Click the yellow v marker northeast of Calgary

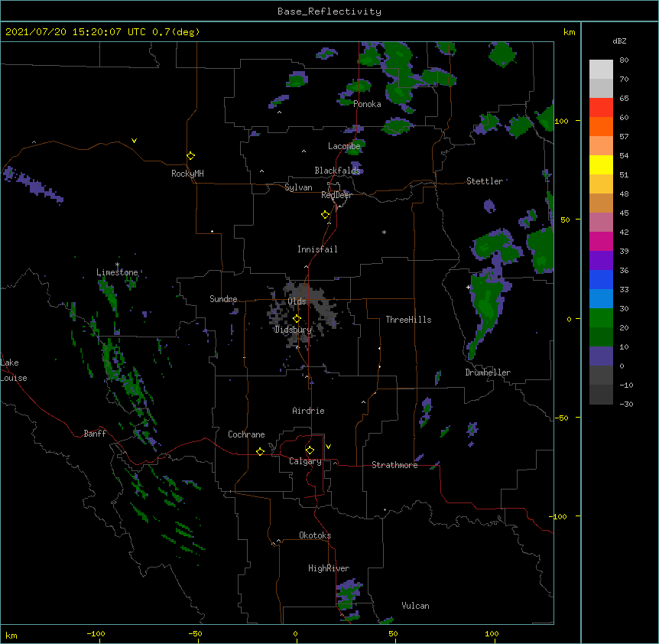point(328,447)
